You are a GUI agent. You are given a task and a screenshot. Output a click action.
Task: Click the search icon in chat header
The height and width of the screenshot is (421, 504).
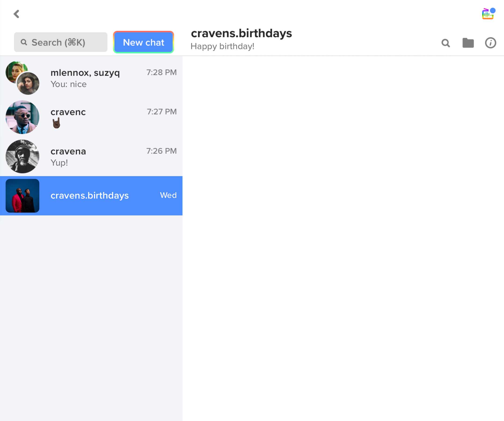446,43
